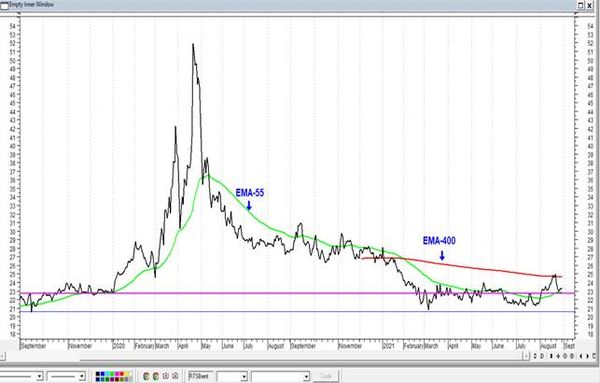The image size is (600, 383).
Task: Click the second gray circle icon below chart
Action: point(572,356)
